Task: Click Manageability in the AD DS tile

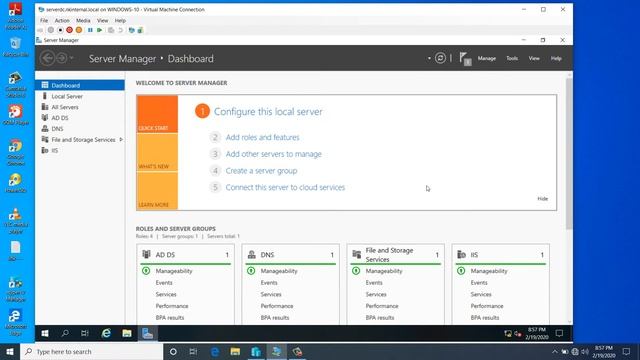Action: coord(174,271)
